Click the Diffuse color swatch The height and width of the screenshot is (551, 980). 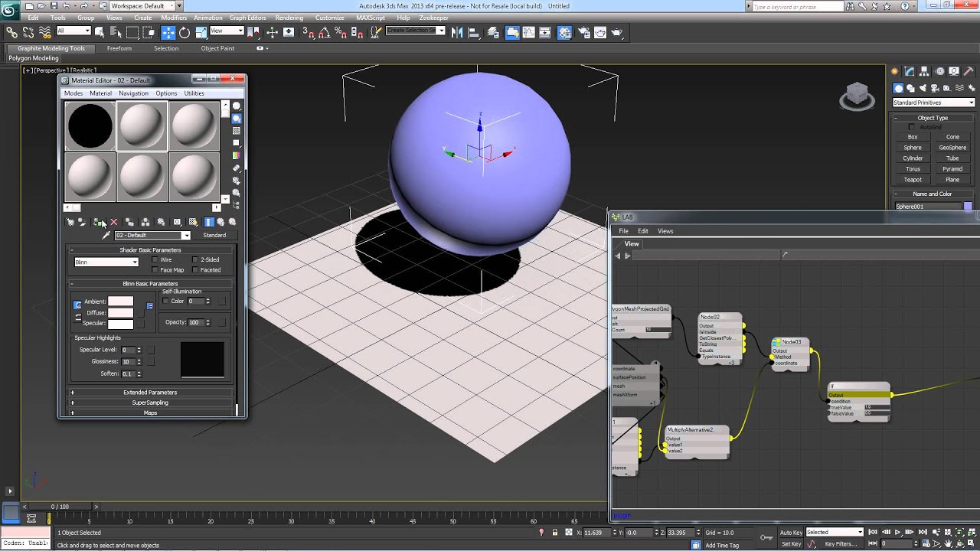pyautogui.click(x=120, y=313)
